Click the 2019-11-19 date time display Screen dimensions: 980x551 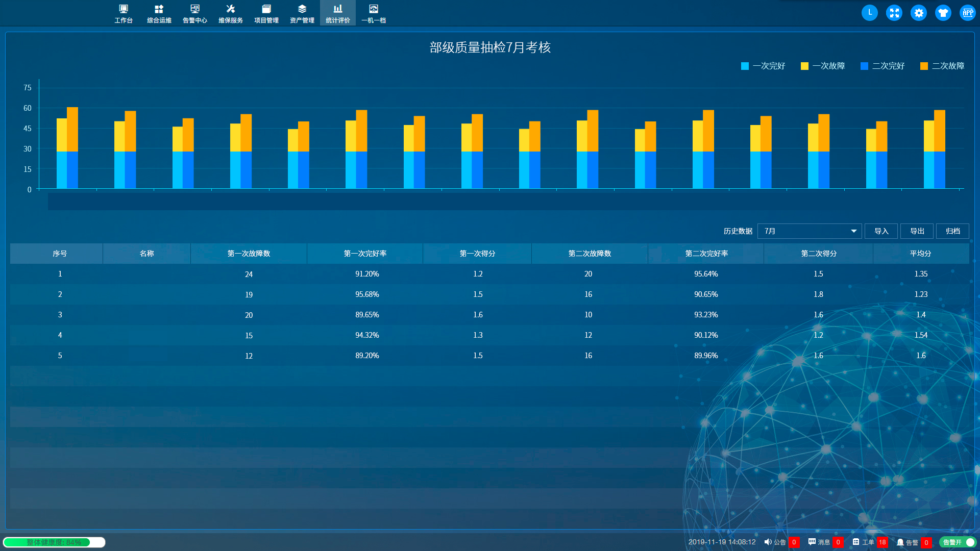(x=722, y=542)
